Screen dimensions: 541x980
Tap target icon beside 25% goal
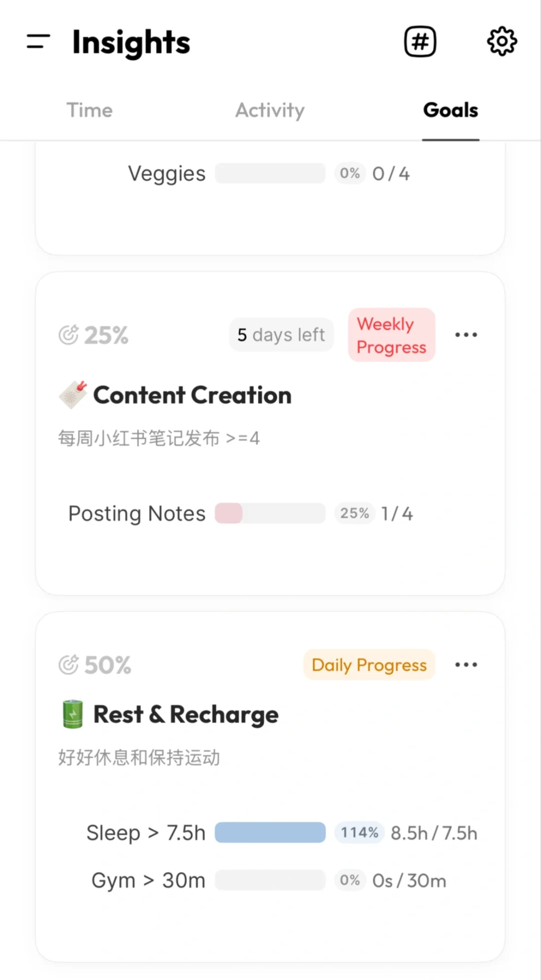[x=69, y=335]
